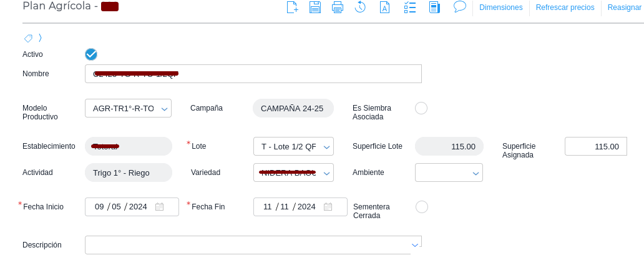This screenshot has height=265, width=644.
Task: Open the history clock icon
Action: tap(360, 7)
